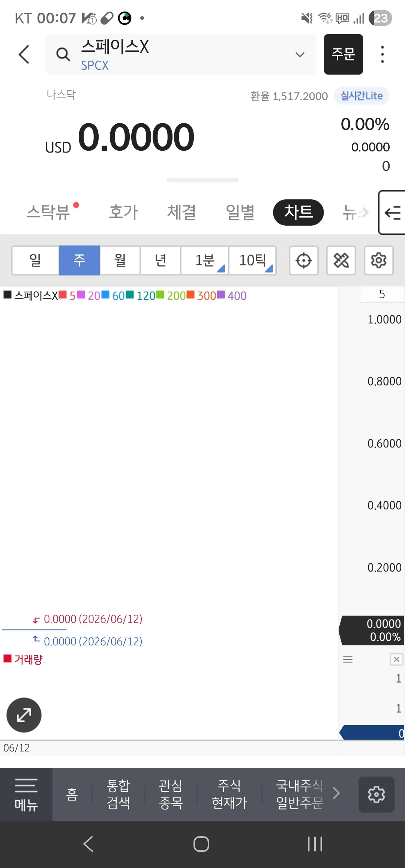This screenshot has height=868, width=405.
Task: Toggle the crosshair tool
Action: [x=304, y=260]
